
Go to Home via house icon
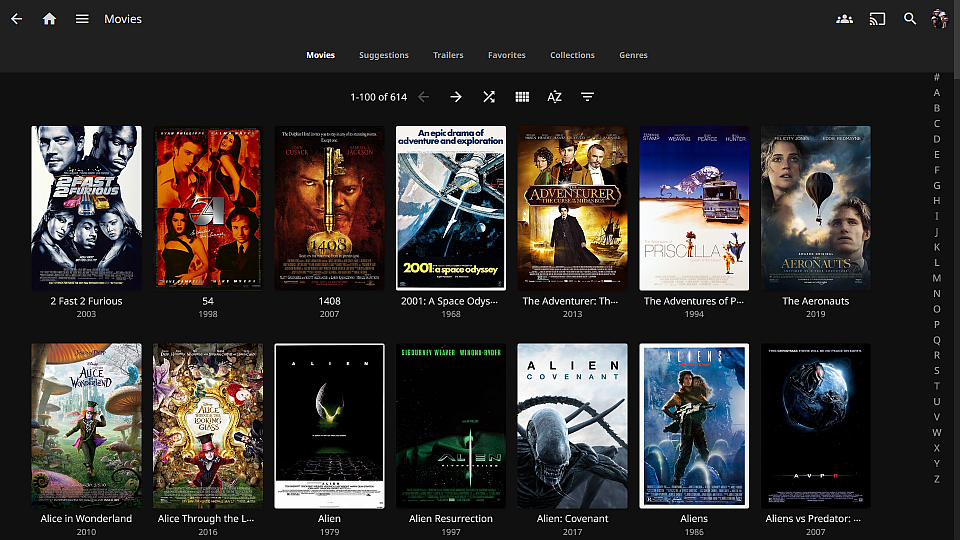click(x=49, y=19)
